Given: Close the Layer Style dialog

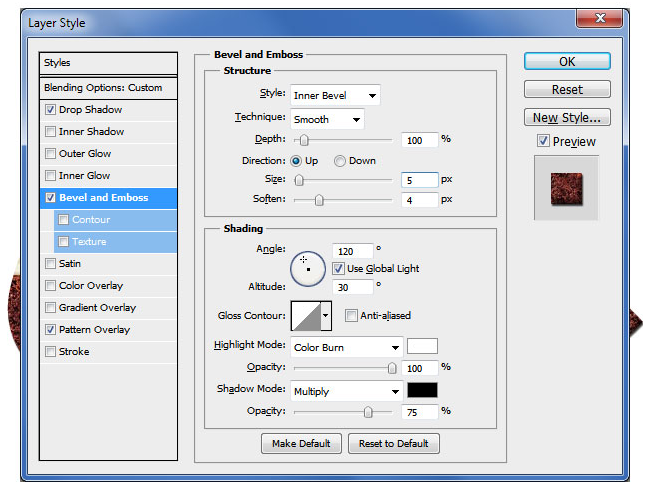Looking at the screenshot, I should [603, 18].
